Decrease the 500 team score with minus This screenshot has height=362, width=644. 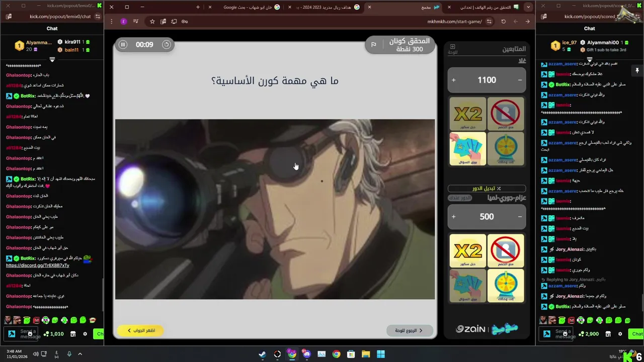[x=520, y=217]
